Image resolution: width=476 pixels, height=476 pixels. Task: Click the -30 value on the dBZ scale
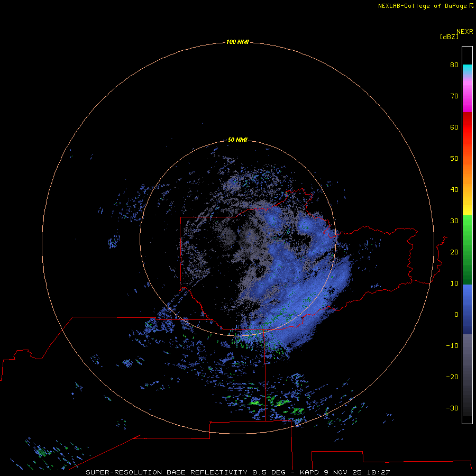(452, 408)
